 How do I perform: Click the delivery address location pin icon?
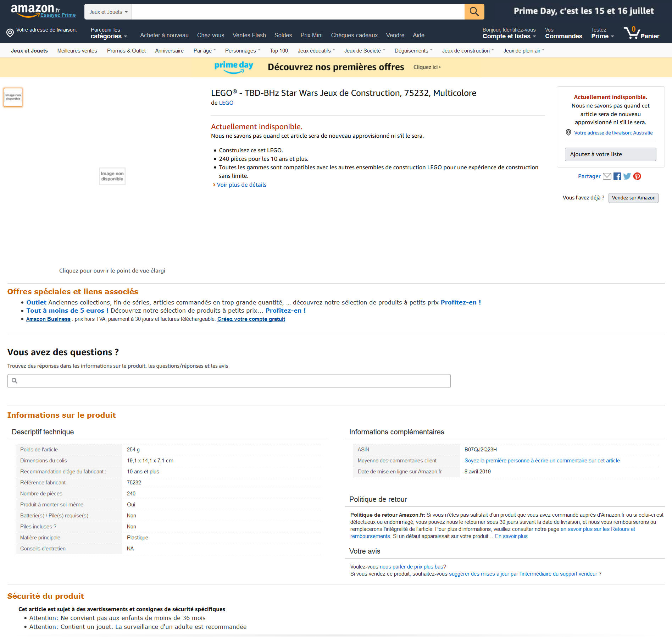tap(10, 33)
